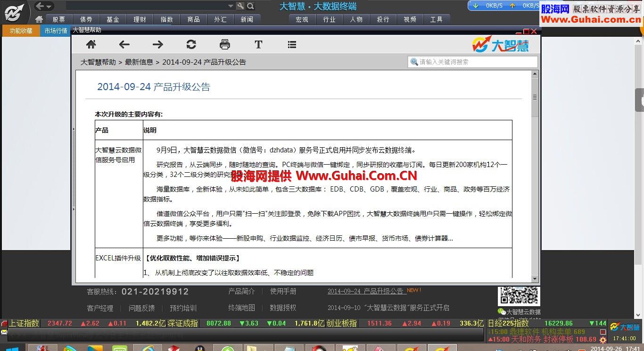Open 终端地图 link in footer
This screenshot has height=351, width=644.
click(242, 308)
